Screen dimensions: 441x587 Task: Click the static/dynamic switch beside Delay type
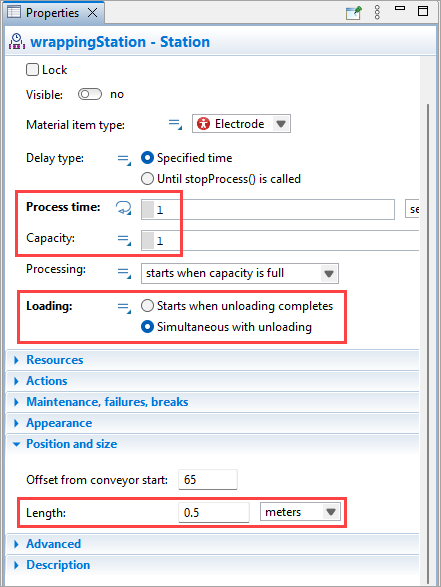(124, 159)
